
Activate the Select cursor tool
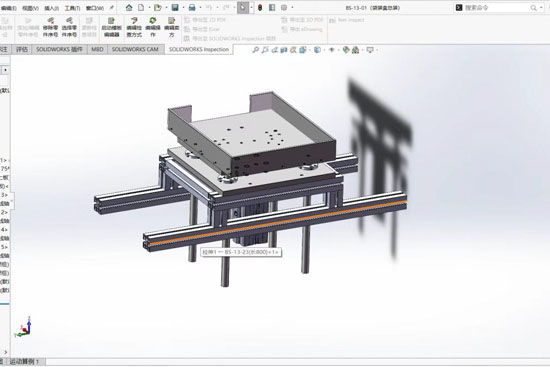coord(243,7)
